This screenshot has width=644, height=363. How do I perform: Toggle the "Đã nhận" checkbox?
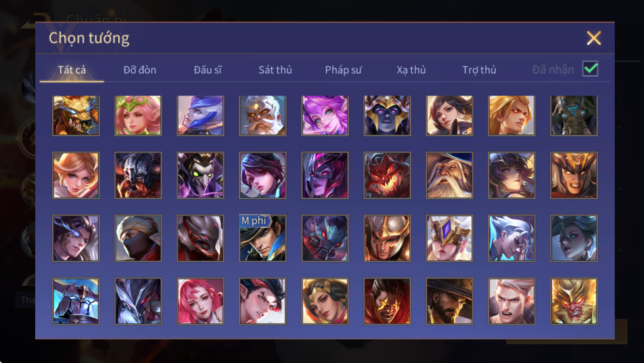[590, 68]
